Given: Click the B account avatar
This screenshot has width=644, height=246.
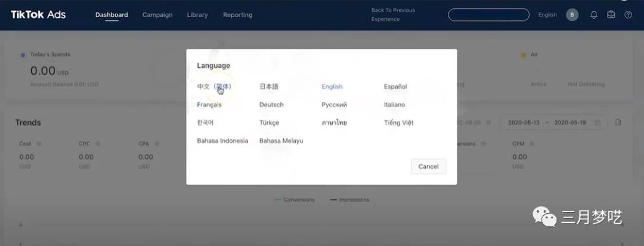Looking at the screenshot, I should tap(572, 15).
